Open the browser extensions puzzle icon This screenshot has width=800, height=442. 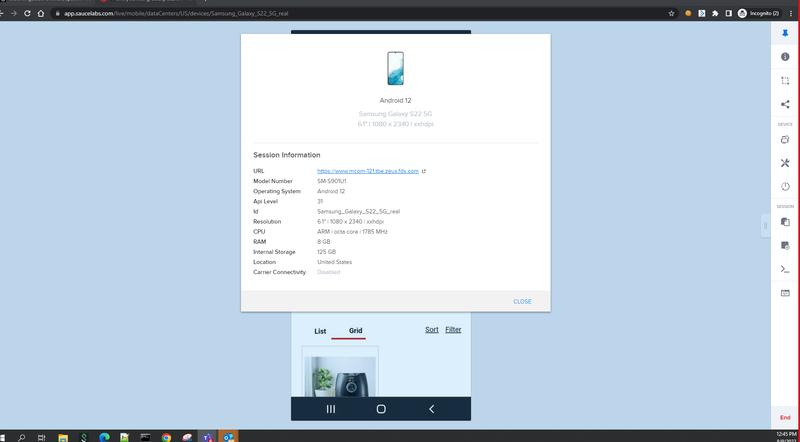(715, 13)
